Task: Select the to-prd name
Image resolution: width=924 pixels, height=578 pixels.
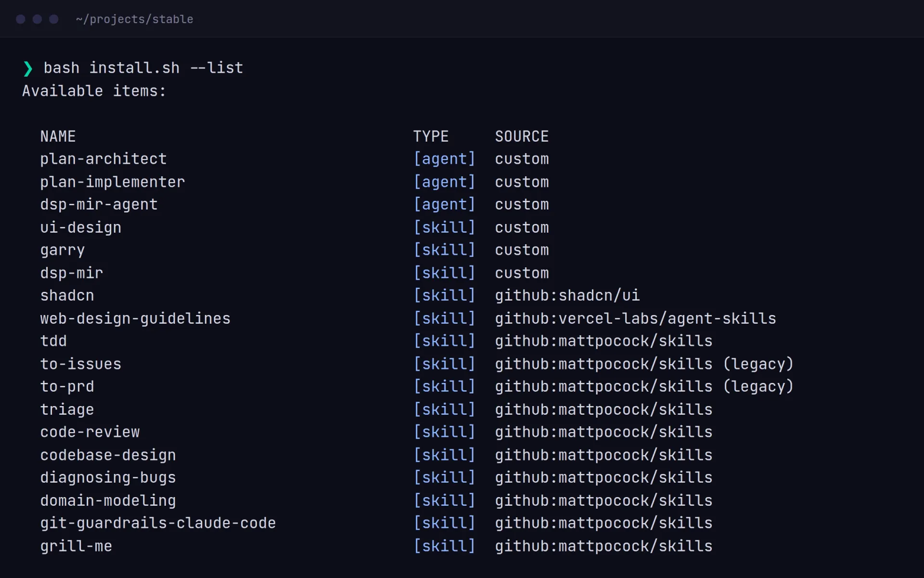Action: 67,387
